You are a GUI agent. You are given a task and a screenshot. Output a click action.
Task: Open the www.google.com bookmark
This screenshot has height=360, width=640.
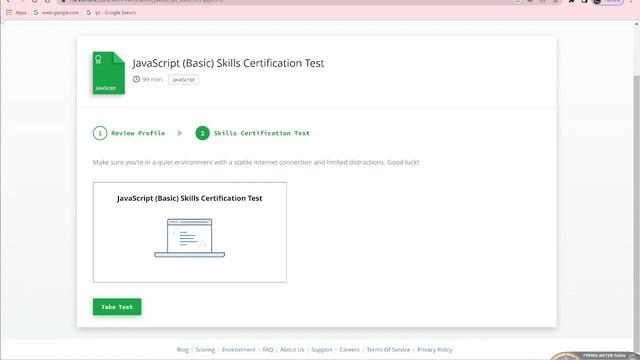[x=56, y=13]
